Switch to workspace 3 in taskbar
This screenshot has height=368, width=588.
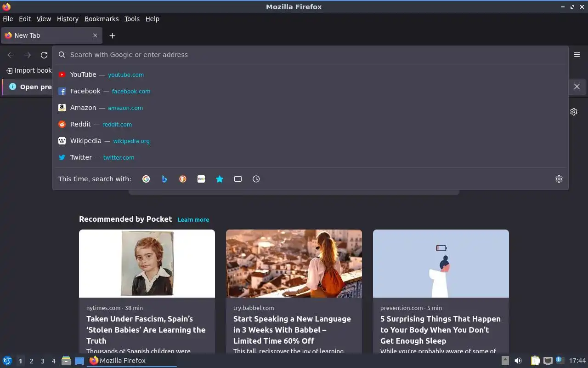tap(42, 361)
